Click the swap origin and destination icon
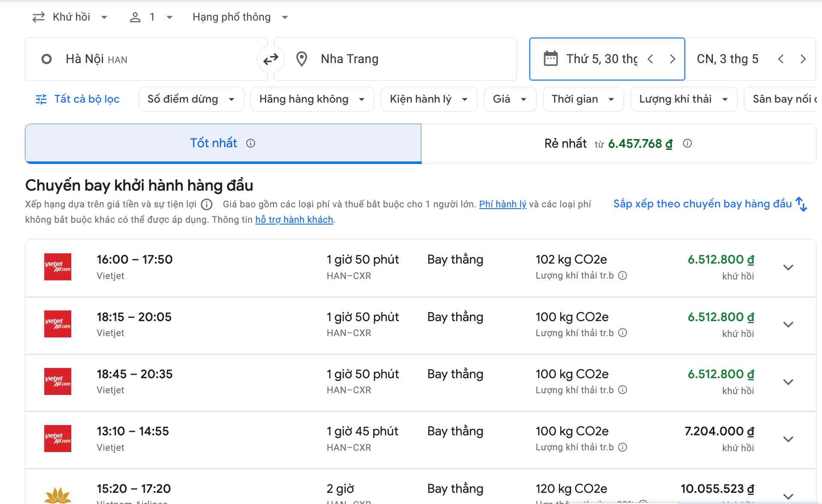Viewport: 822px width, 504px height. coord(270,59)
